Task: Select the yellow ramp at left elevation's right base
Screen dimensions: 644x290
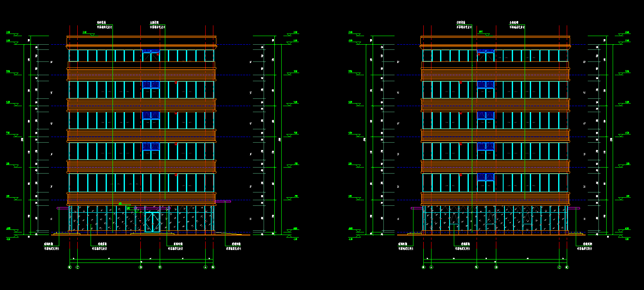Action: coord(232,234)
